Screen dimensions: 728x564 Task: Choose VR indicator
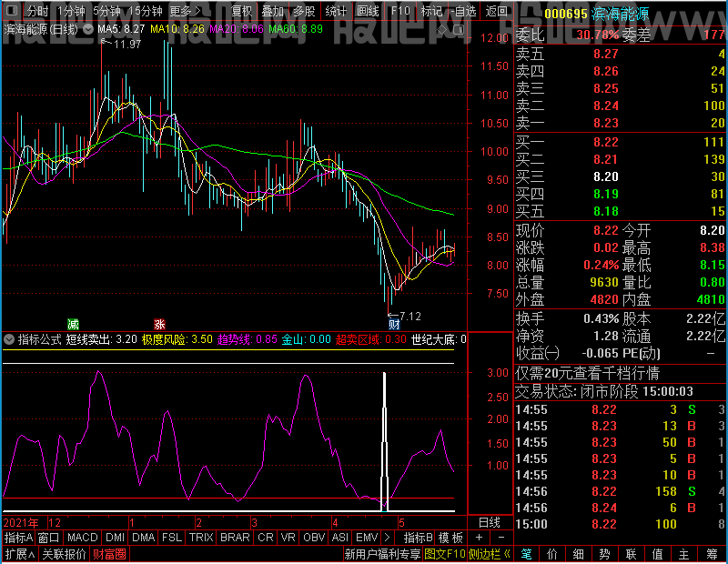[x=288, y=538]
